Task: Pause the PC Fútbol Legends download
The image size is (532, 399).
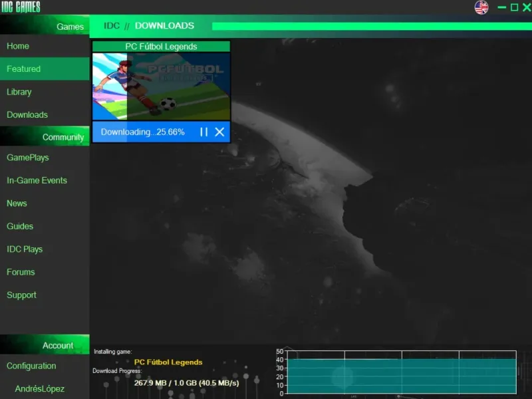Action: click(x=203, y=132)
